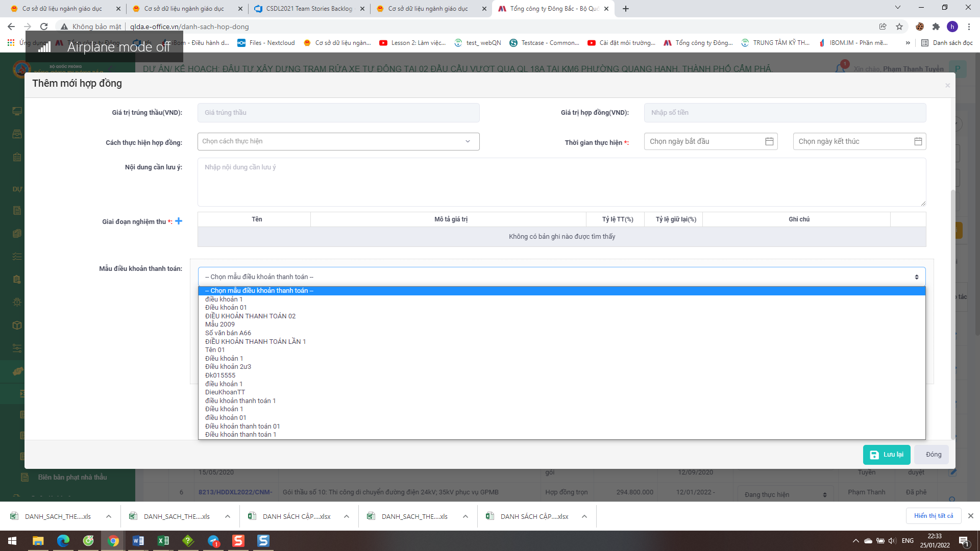Expand Chọn cách thực hiện dropdown
980x551 pixels.
pos(338,141)
